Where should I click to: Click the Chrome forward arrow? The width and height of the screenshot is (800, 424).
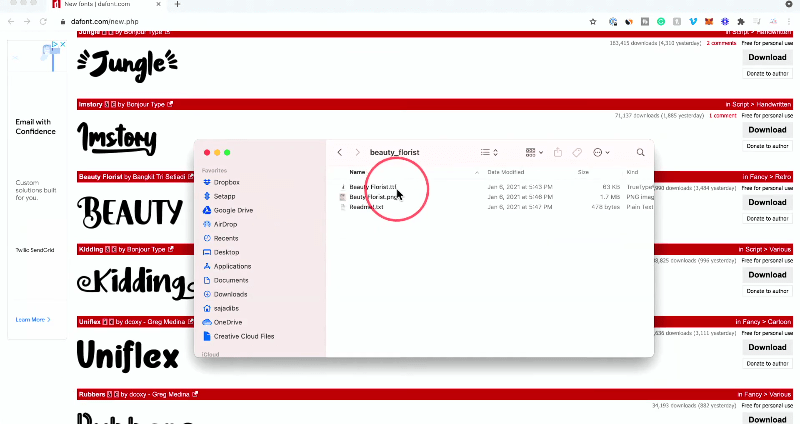pyautogui.click(x=27, y=21)
